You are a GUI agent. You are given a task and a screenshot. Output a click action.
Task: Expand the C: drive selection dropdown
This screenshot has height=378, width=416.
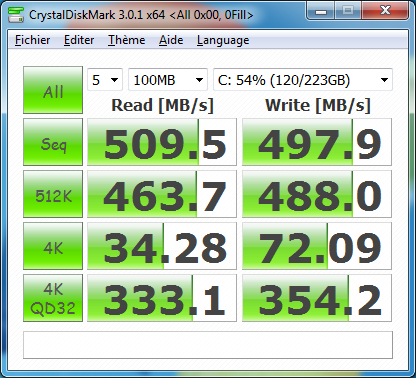[303, 80]
